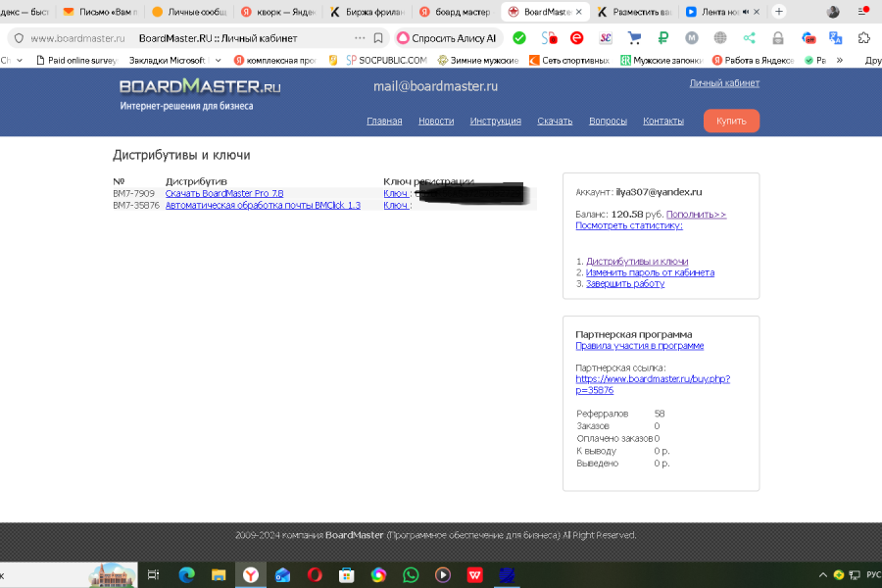Open the Вопросы navigation link
This screenshot has width=882, height=588.
tap(608, 121)
